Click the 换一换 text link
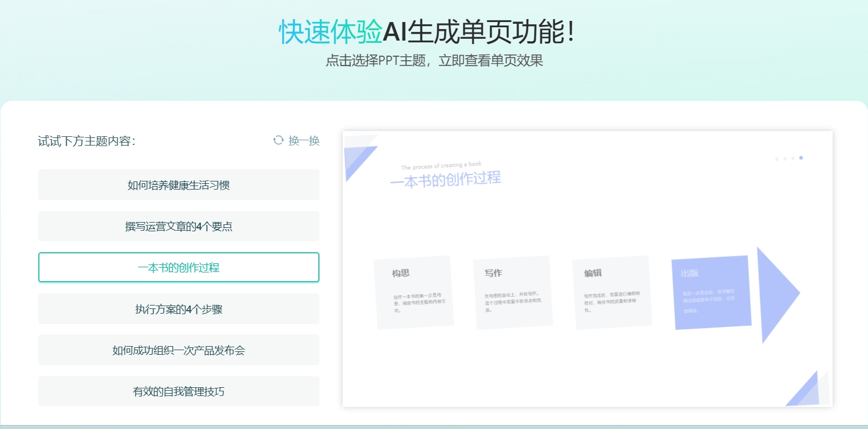The height and width of the screenshot is (429, 868). pyautogui.click(x=304, y=141)
